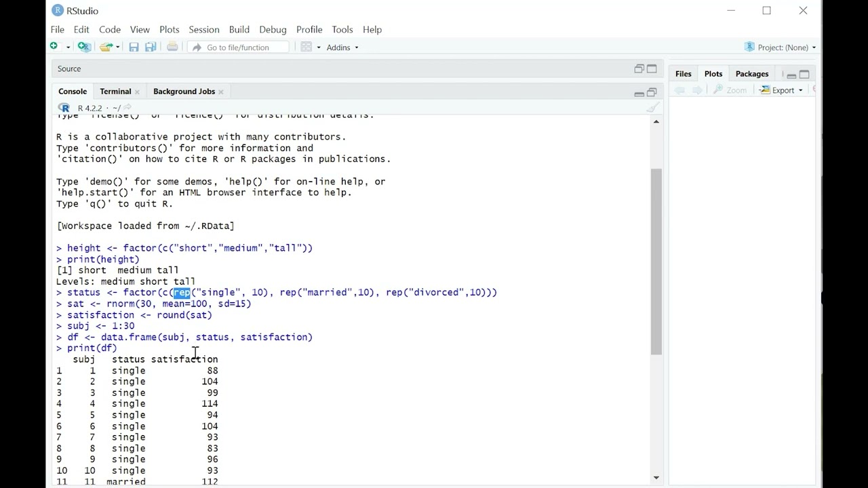Screen dimensions: 868x488
Task: Click the console vertical scrollbar thumb
Action: tap(656, 261)
